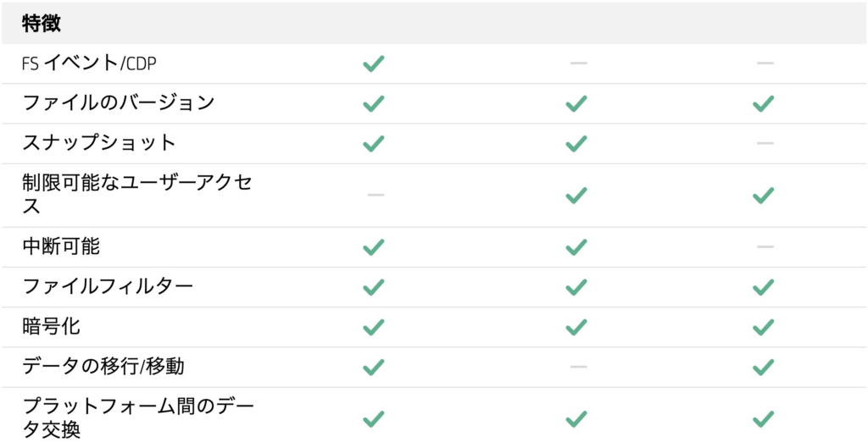
Task: Click second column checkmark for スナップショット
Action: point(576,144)
